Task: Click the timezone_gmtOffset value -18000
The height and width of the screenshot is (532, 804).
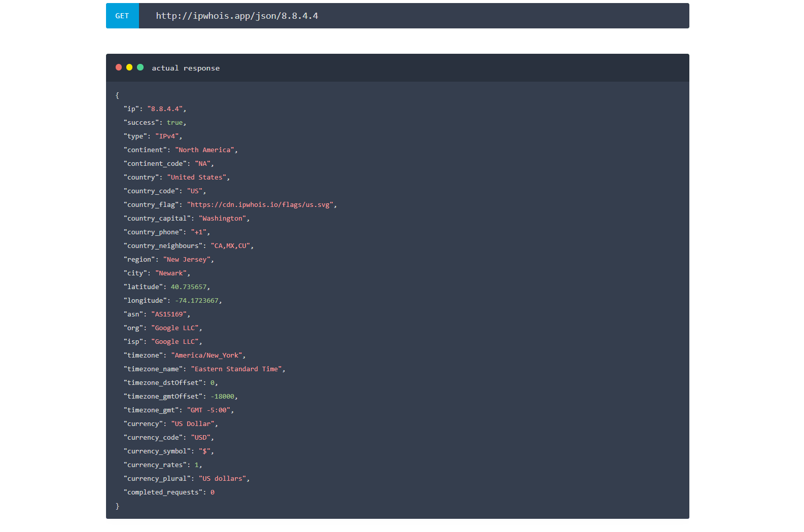Action: (x=222, y=397)
